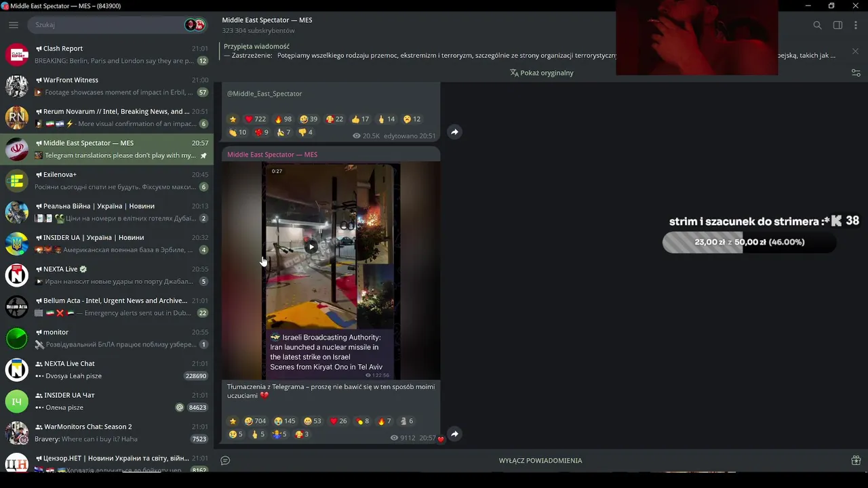
Task: Toggle the fire 98 reaction
Action: click(283, 119)
